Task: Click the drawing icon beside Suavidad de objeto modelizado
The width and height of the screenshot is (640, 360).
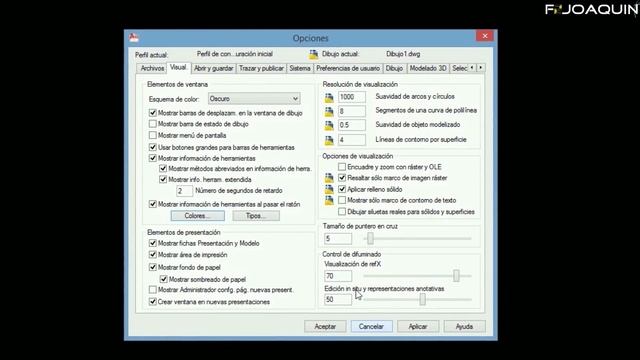Action: 329,125
